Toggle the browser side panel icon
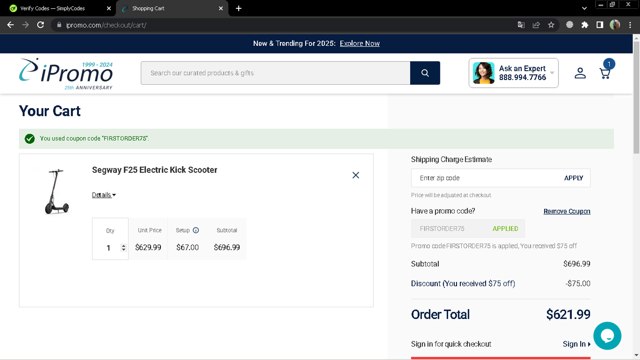The height and width of the screenshot is (360, 640). click(x=600, y=25)
